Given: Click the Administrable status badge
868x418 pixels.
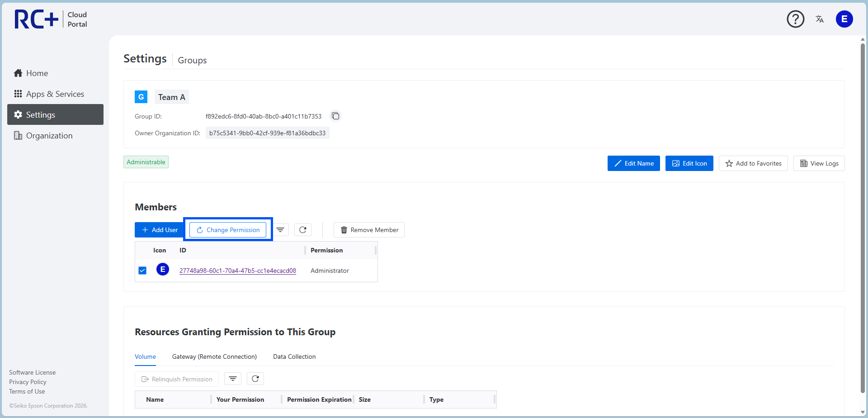Looking at the screenshot, I should pos(146,162).
